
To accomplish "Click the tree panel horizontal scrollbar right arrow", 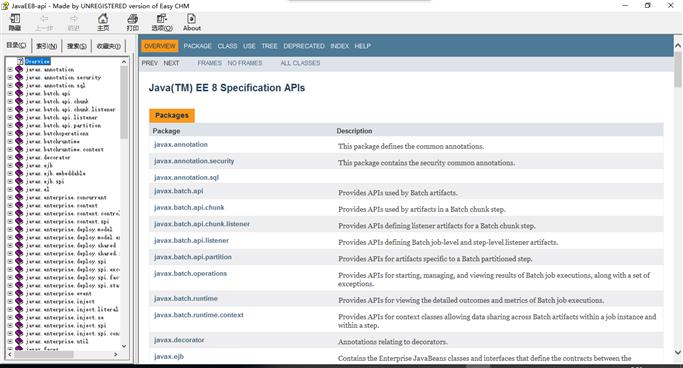I will click(115, 354).
